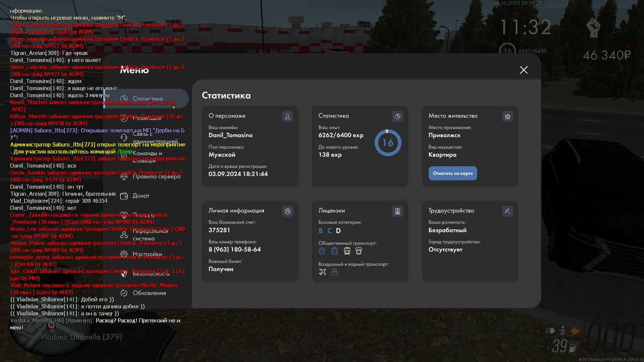Click the pie-chart icon beside Статистика in sidebar

[124, 99]
